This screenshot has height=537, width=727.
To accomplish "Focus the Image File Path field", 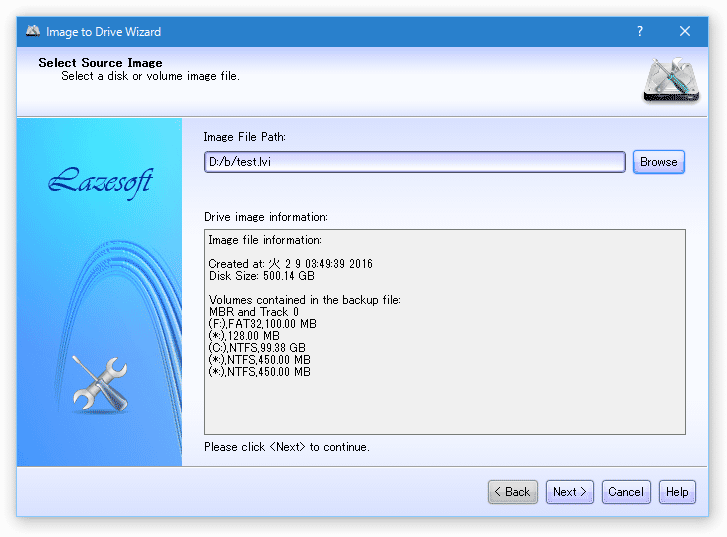I will pyautogui.click(x=415, y=162).
